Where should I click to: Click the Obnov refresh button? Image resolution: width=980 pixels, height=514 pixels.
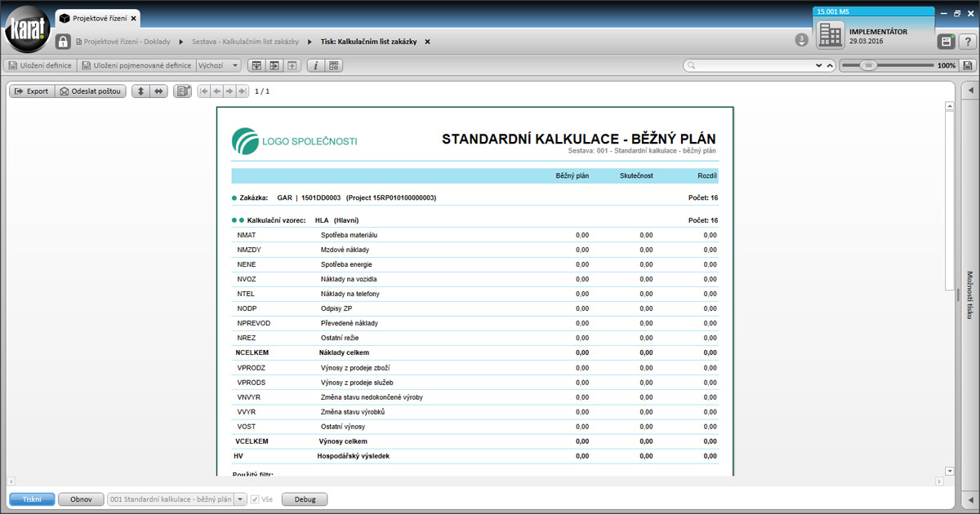81,499
